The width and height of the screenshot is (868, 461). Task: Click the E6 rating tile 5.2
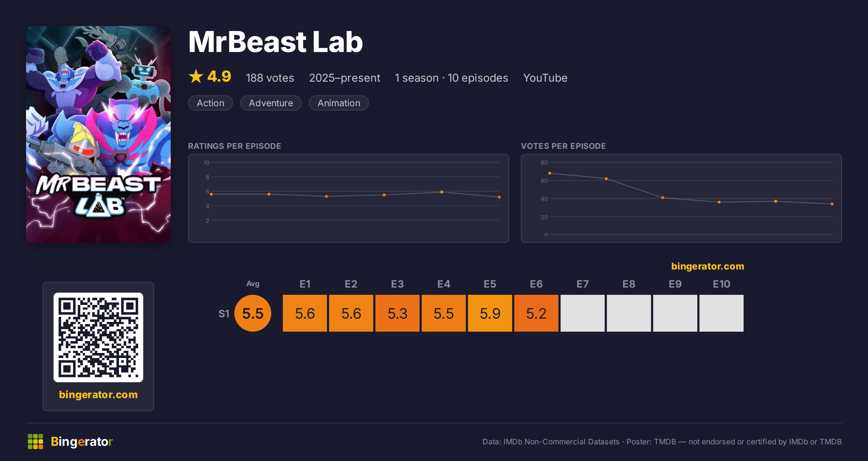click(536, 313)
